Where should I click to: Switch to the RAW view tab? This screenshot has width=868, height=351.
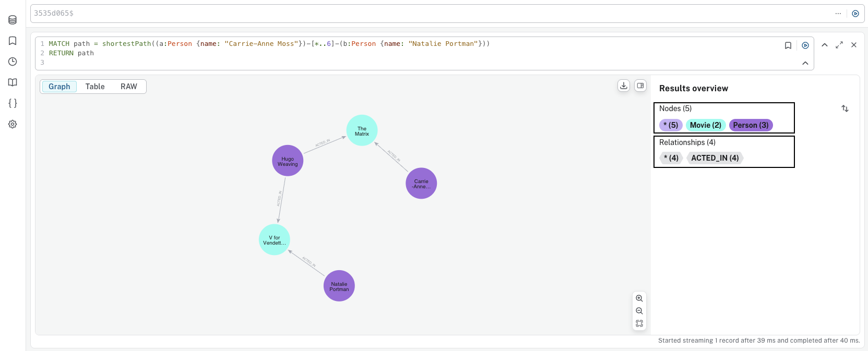point(129,87)
